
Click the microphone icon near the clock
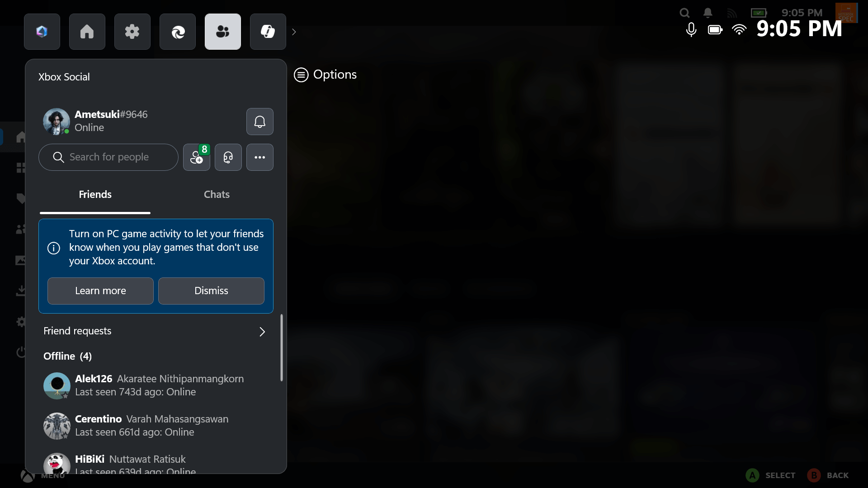point(691,30)
